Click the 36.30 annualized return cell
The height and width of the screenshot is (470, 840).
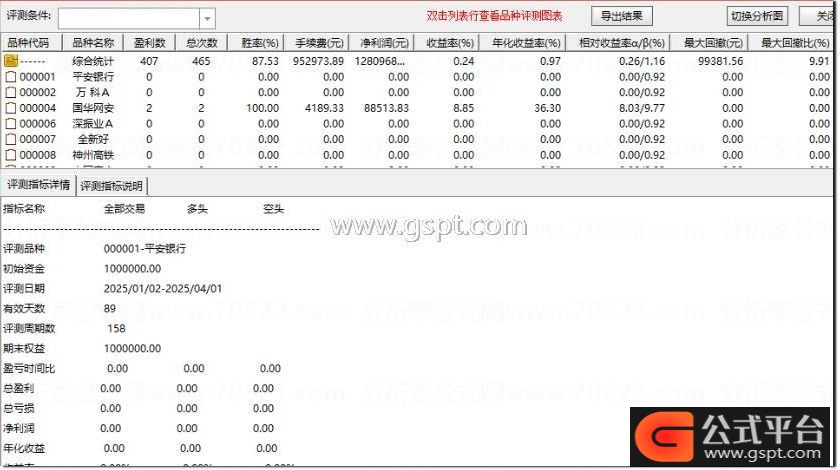tap(548, 108)
